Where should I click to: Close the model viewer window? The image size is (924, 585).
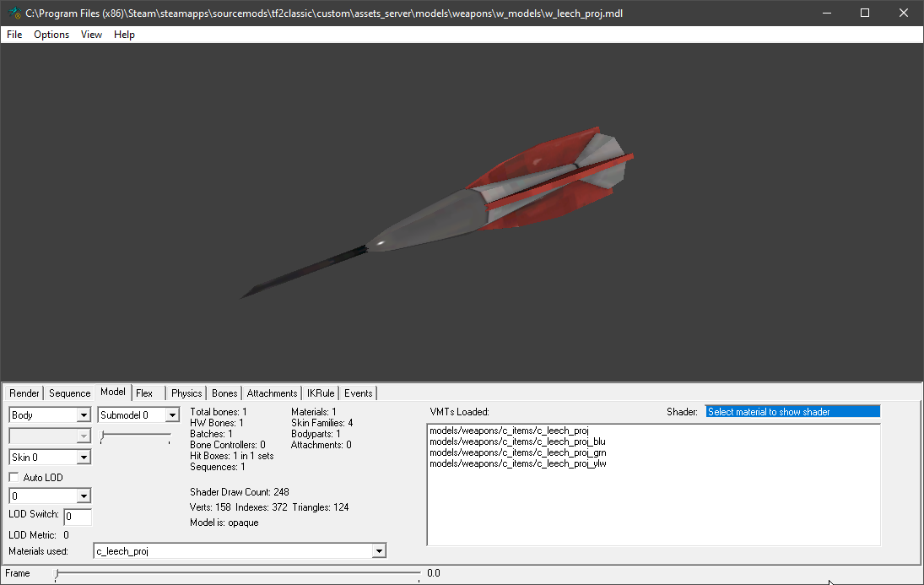(x=904, y=13)
